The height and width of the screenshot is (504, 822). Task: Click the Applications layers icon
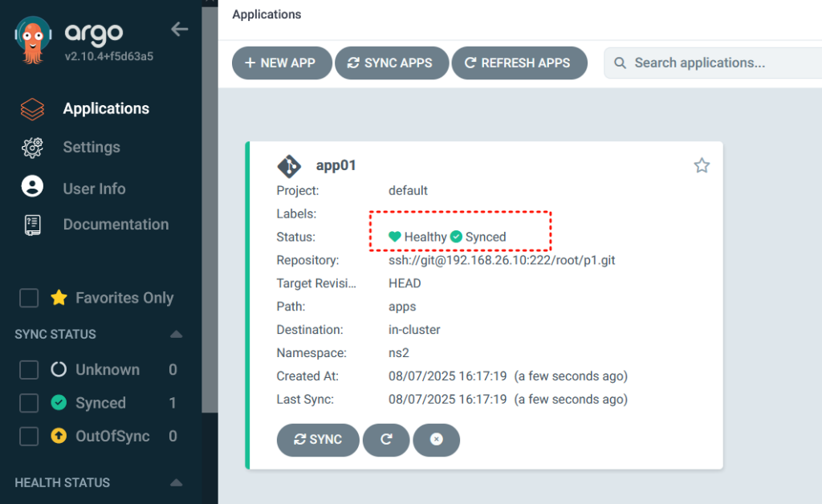tap(32, 109)
